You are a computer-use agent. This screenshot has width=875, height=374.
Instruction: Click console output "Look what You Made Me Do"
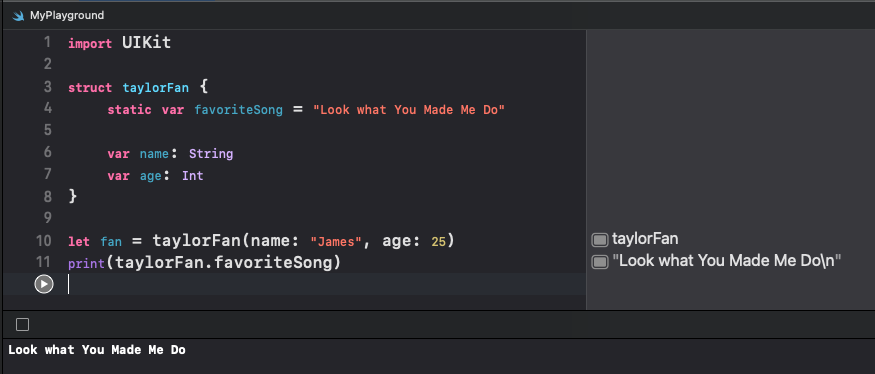(97, 350)
